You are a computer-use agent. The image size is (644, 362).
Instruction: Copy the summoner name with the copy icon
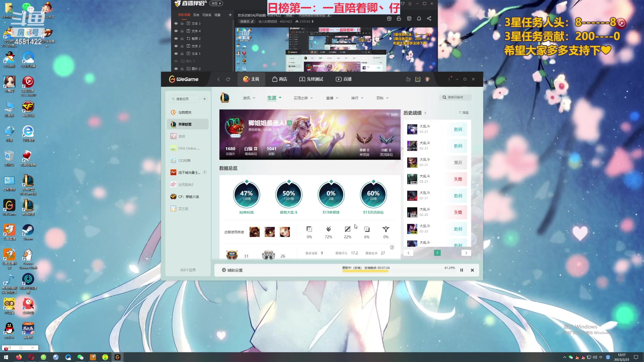click(x=289, y=123)
